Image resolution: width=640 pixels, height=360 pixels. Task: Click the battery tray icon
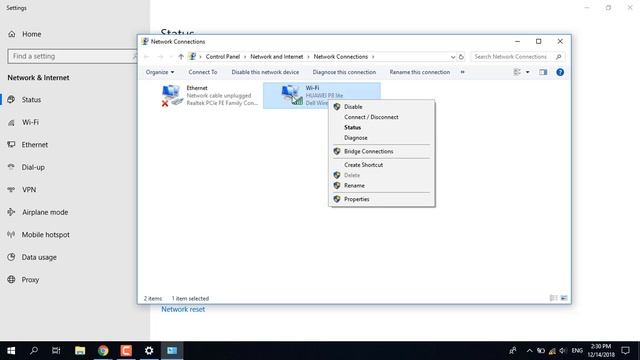point(541,351)
